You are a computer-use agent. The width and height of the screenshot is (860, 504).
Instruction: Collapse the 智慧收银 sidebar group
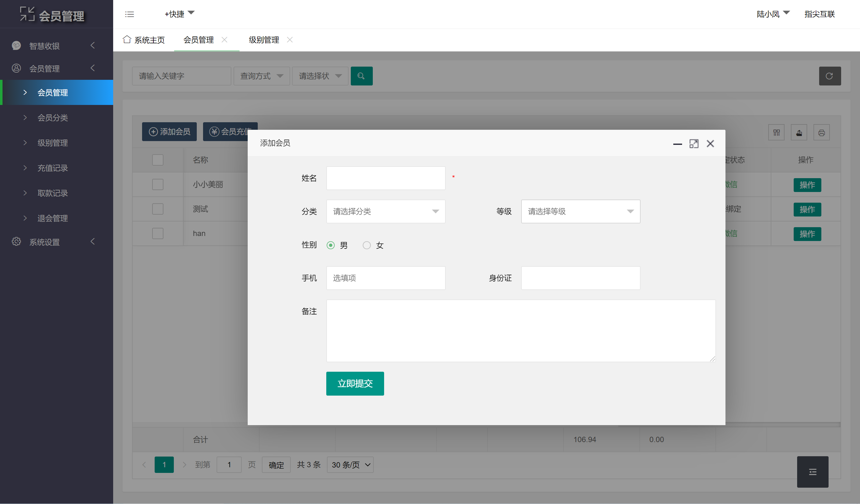tap(92, 45)
